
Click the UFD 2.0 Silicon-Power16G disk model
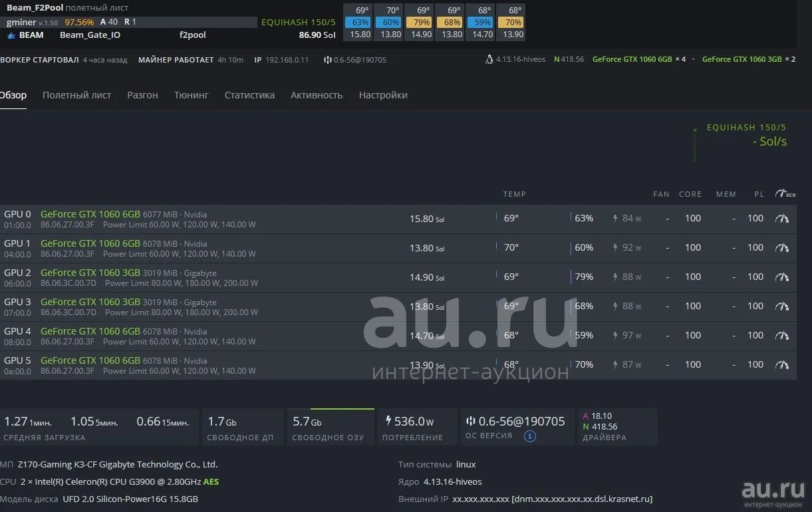[x=130, y=499]
